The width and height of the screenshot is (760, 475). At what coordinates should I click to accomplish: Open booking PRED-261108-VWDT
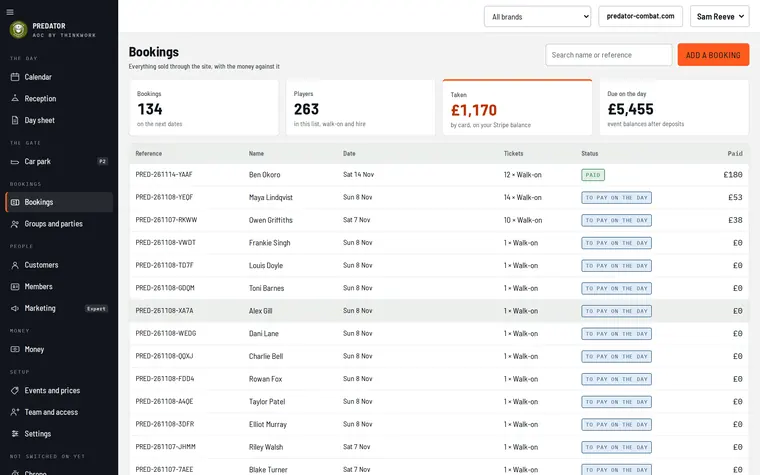pyautogui.click(x=165, y=243)
